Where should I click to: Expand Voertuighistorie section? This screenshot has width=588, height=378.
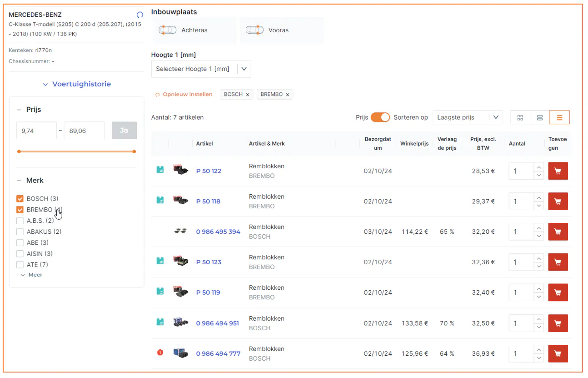77,84
